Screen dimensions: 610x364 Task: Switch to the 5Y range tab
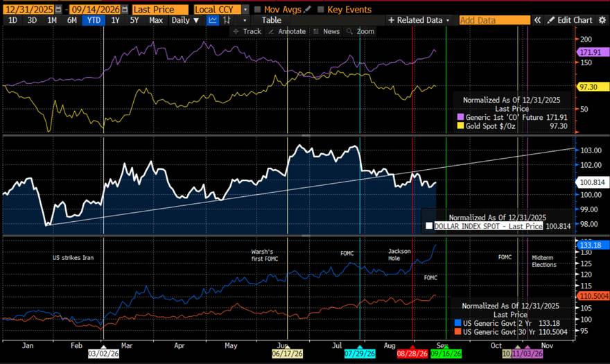click(x=134, y=20)
